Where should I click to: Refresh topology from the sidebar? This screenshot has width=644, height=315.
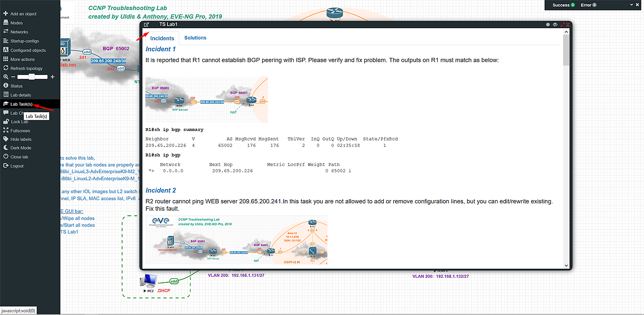26,68
